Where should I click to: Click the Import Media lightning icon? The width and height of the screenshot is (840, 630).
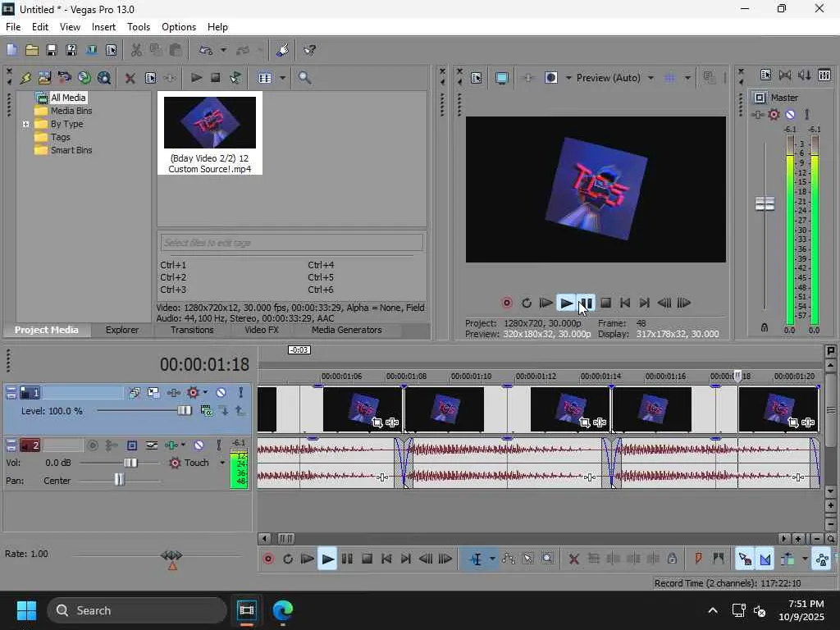pos(25,78)
